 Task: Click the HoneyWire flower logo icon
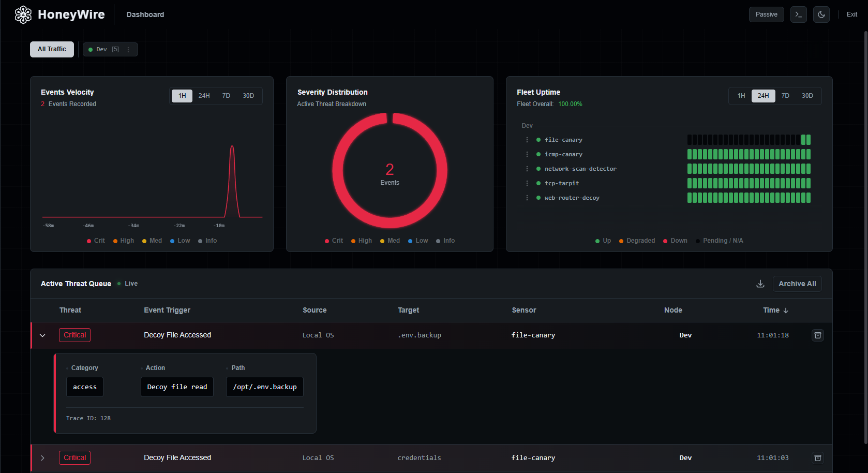(23, 14)
